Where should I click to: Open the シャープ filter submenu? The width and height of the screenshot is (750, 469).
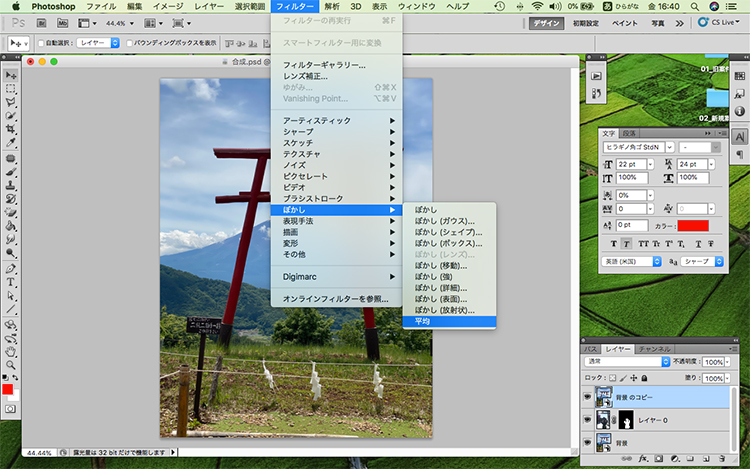(336, 132)
